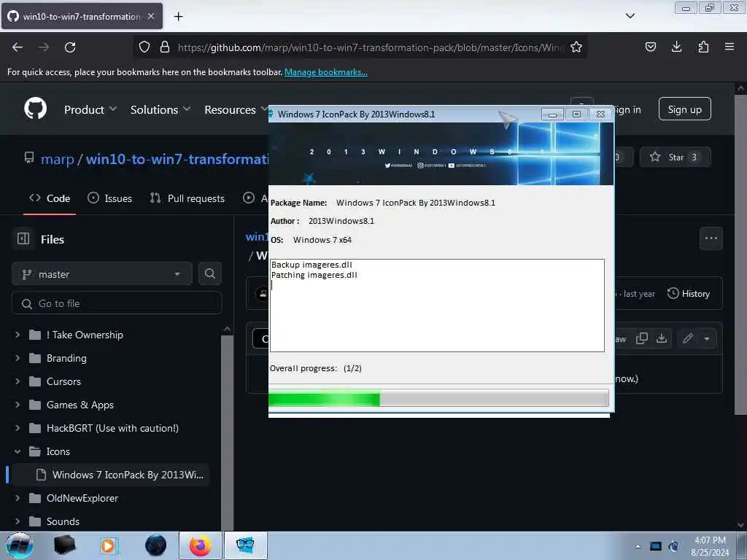Click the OldNewExplorer folder name

tap(82, 498)
